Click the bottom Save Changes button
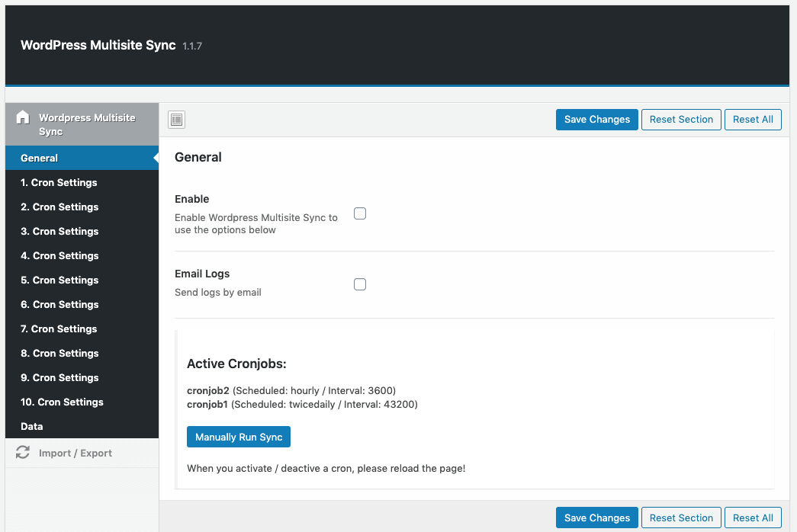 (x=596, y=517)
